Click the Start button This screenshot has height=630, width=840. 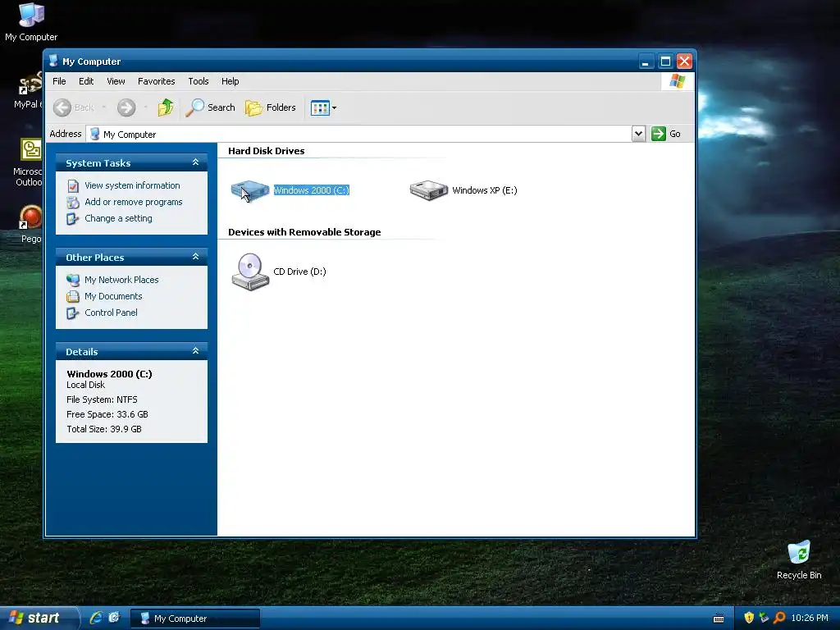click(x=39, y=619)
